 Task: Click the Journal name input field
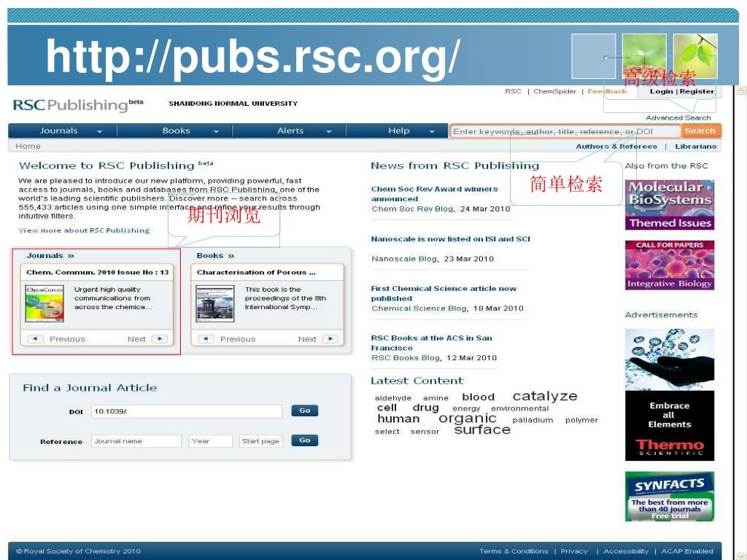tap(136, 441)
